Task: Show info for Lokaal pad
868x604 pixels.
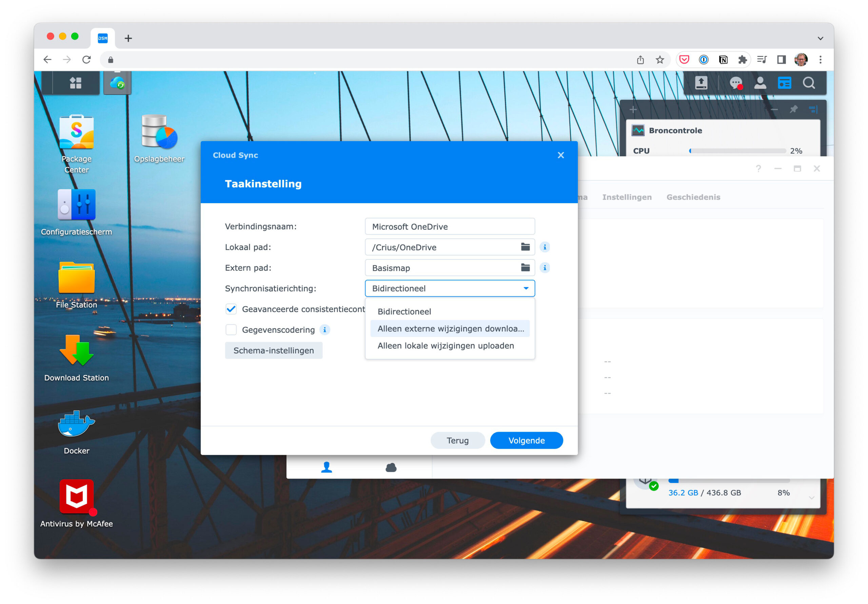Action: pyautogui.click(x=545, y=247)
